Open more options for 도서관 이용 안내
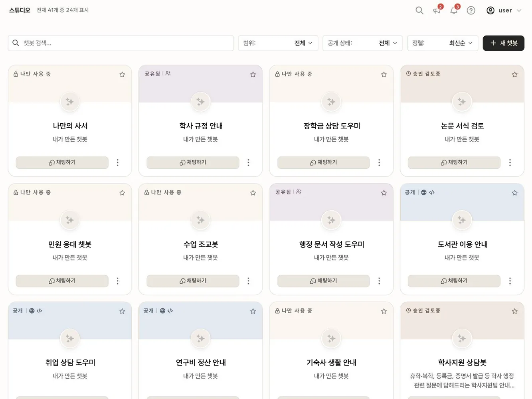This screenshot has width=532, height=399. (510, 281)
